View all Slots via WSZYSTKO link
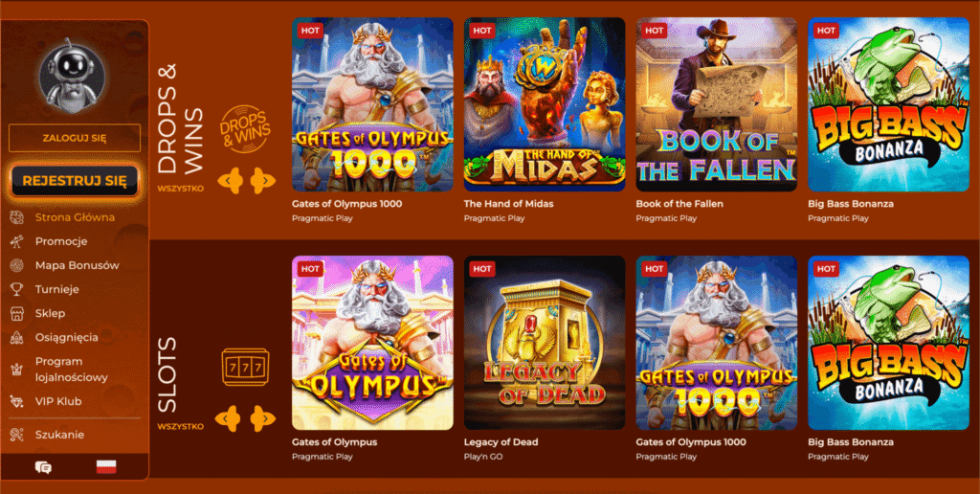The image size is (980, 494). [181, 426]
